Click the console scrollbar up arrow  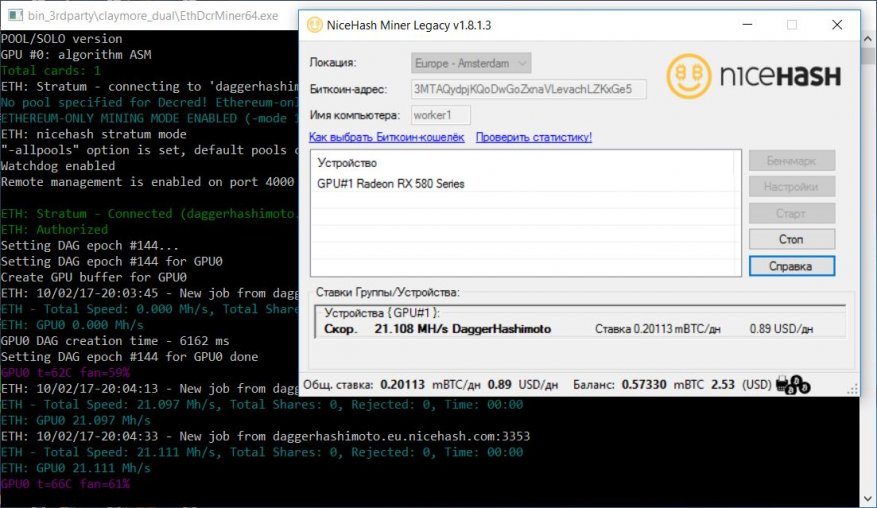click(868, 40)
